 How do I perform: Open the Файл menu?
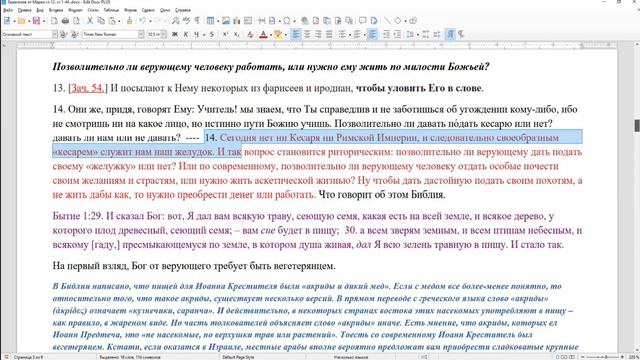[7, 10]
